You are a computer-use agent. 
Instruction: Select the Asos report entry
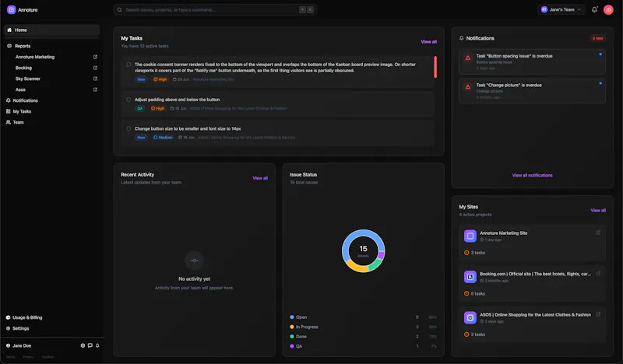tap(20, 89)
